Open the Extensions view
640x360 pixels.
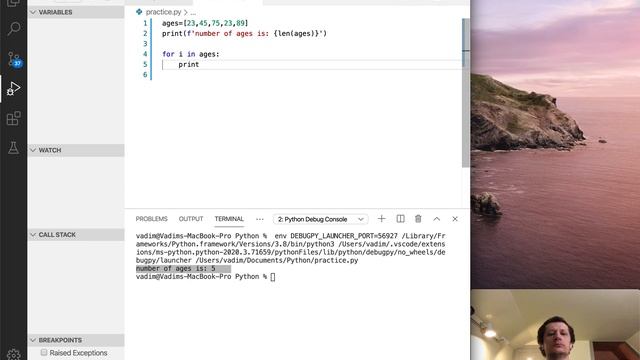pyautogui.click(x=13, y=118)
